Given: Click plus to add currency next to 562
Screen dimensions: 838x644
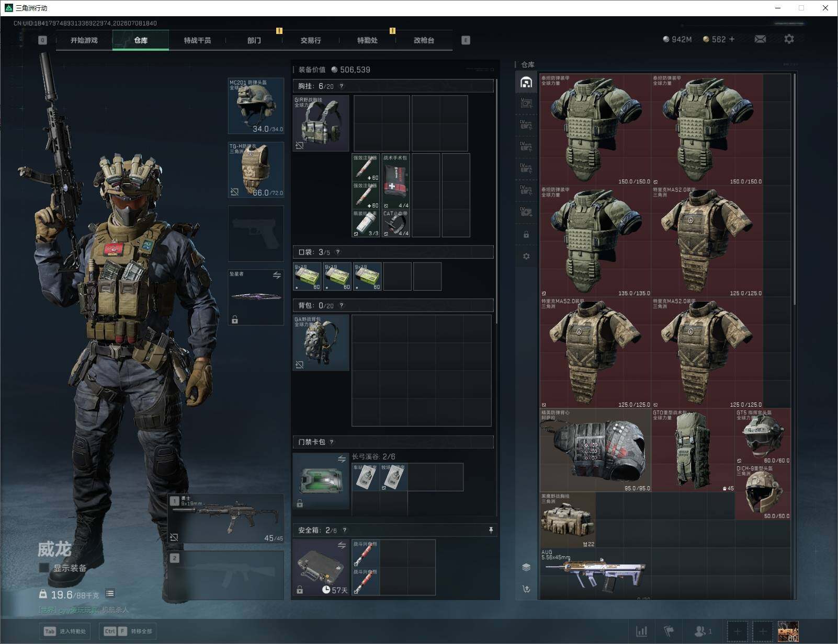Looking at the screenshot, I should pyautogui.click(x=731, y=39).
